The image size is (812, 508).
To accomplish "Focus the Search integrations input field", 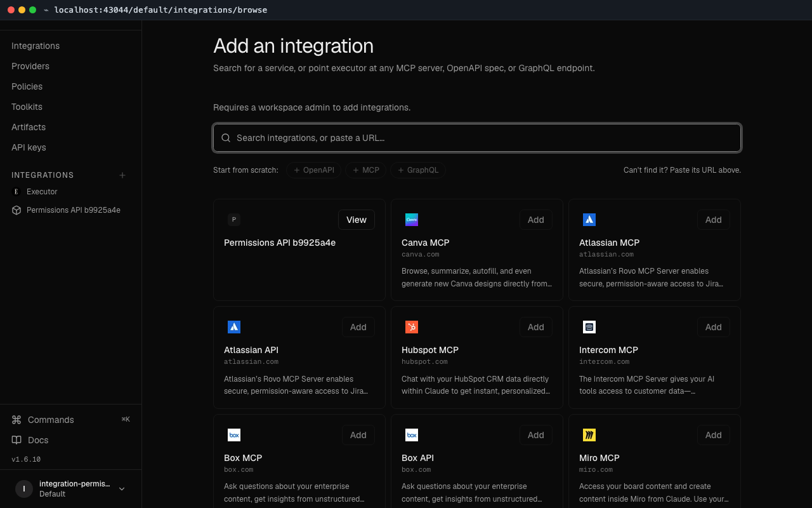I will [477, 138].
